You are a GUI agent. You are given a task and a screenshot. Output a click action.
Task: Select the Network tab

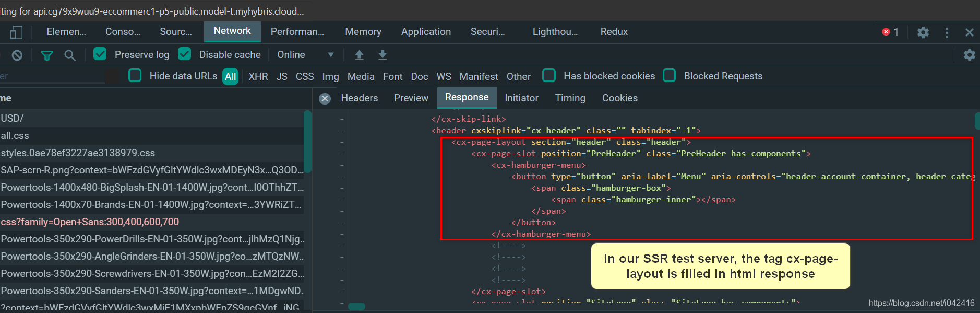click(x=232, y=31)
